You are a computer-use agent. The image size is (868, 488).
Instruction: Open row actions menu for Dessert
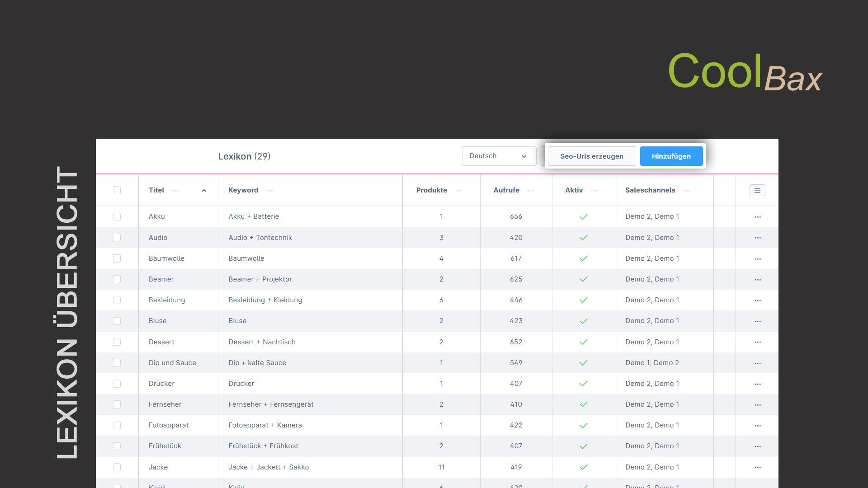pyautogui.click(x=757, y=342)
